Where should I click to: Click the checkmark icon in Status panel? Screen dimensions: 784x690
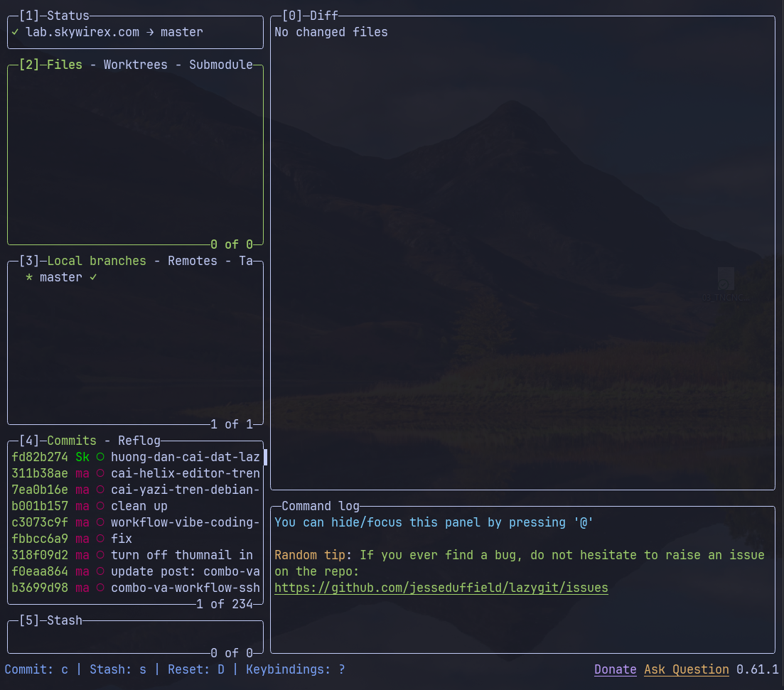tap(15, 32)
